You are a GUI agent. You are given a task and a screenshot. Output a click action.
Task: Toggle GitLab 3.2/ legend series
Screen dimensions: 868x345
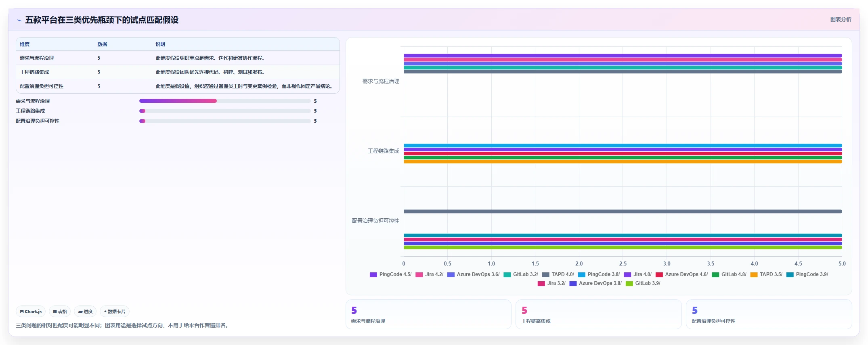521,274
